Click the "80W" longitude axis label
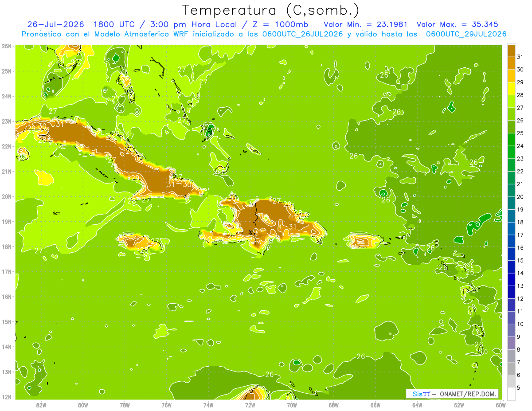The image size is (532, 411). coord(83,405)
